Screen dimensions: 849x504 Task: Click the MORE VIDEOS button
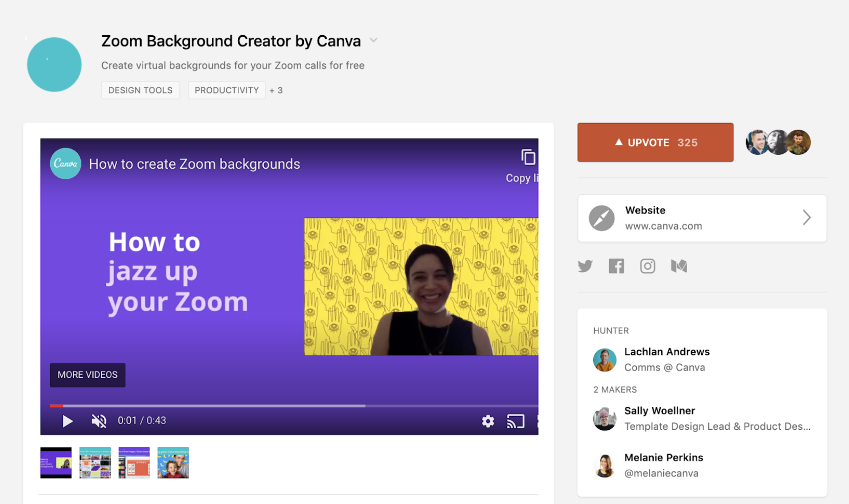87,375
